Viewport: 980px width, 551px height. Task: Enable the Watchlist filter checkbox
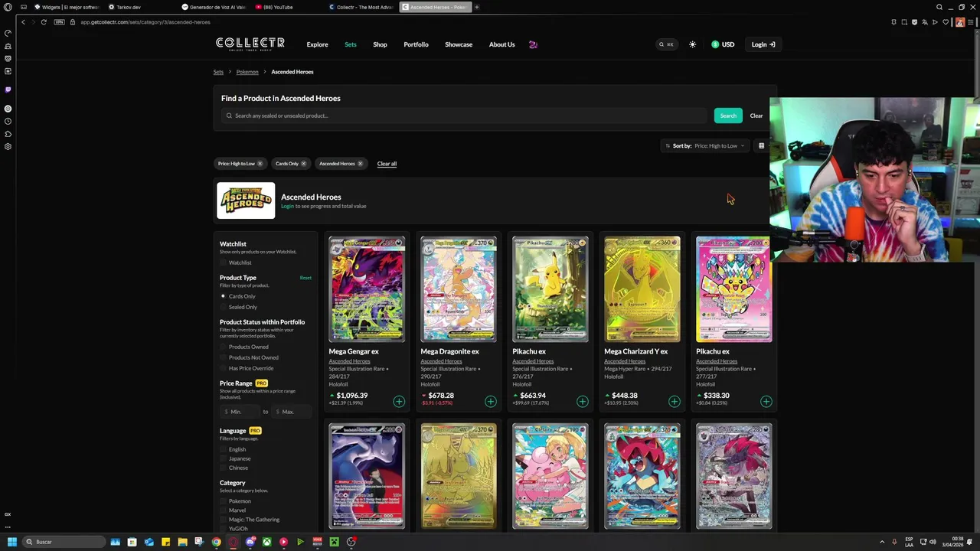click(x=224, y=262)
